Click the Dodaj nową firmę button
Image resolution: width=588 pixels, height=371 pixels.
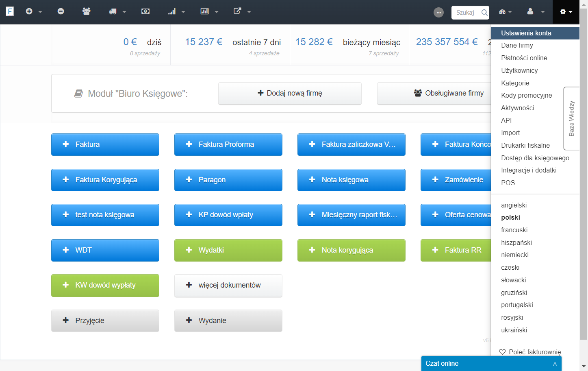tap(290, 94)
